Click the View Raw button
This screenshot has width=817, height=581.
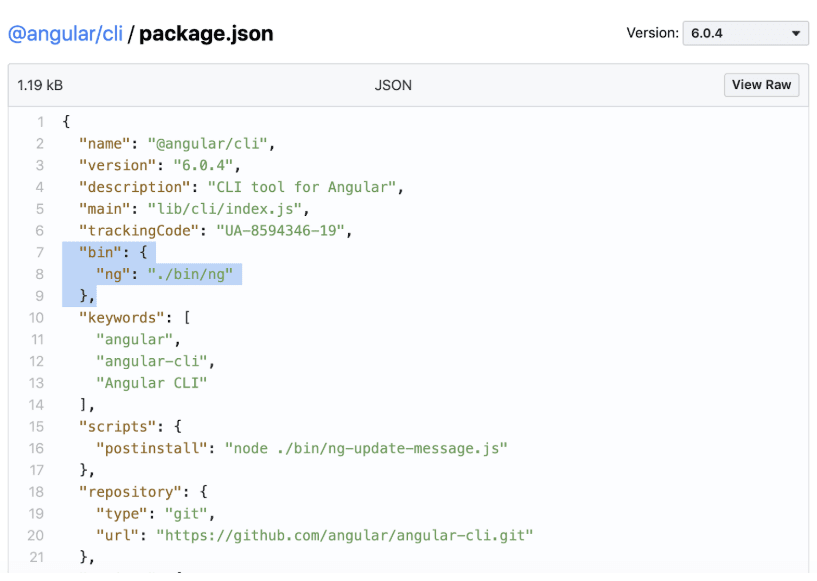point(761,85)
